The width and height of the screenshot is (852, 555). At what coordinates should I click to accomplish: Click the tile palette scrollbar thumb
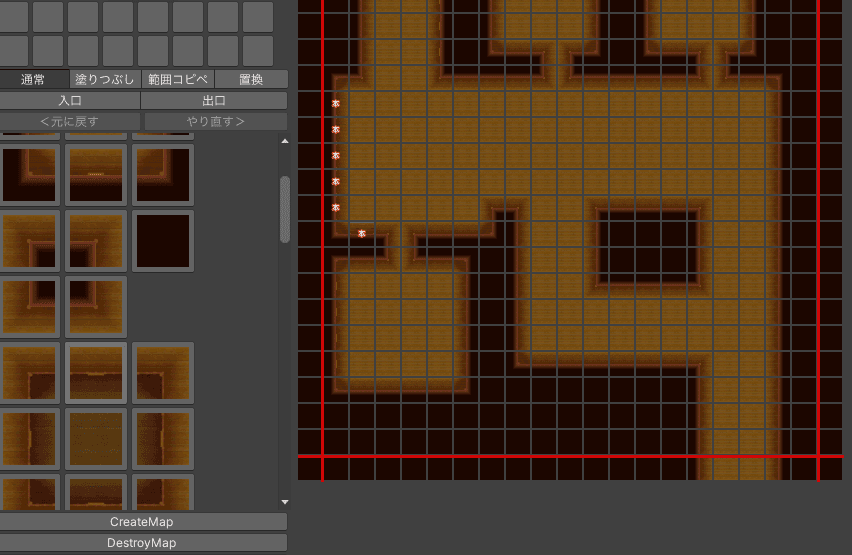coord(285,210)
